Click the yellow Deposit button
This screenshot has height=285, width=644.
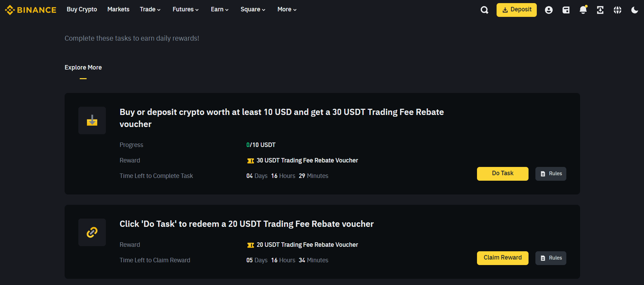(517, 10)
